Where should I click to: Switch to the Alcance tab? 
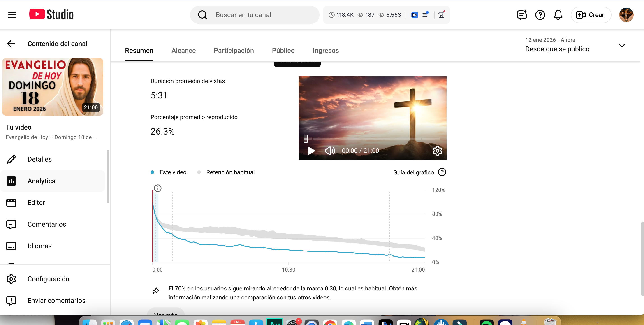pyautogui.click(x=183, y=51)
